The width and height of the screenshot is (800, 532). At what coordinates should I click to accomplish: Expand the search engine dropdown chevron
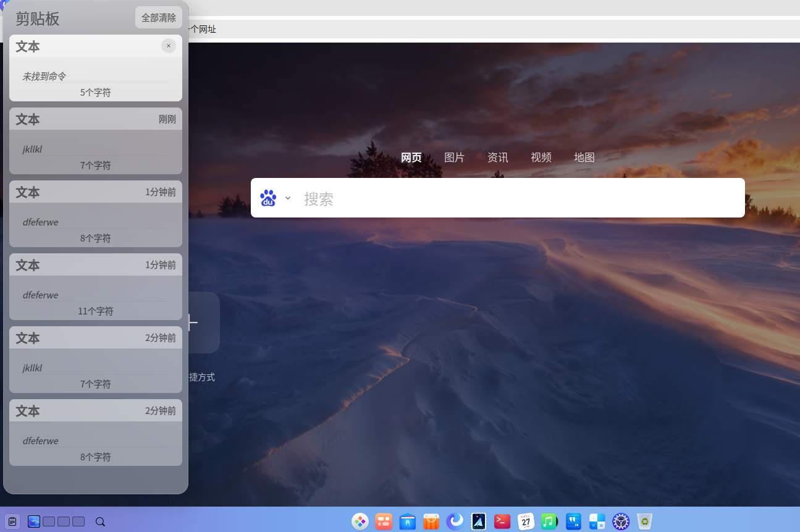(x=288, y=198)
